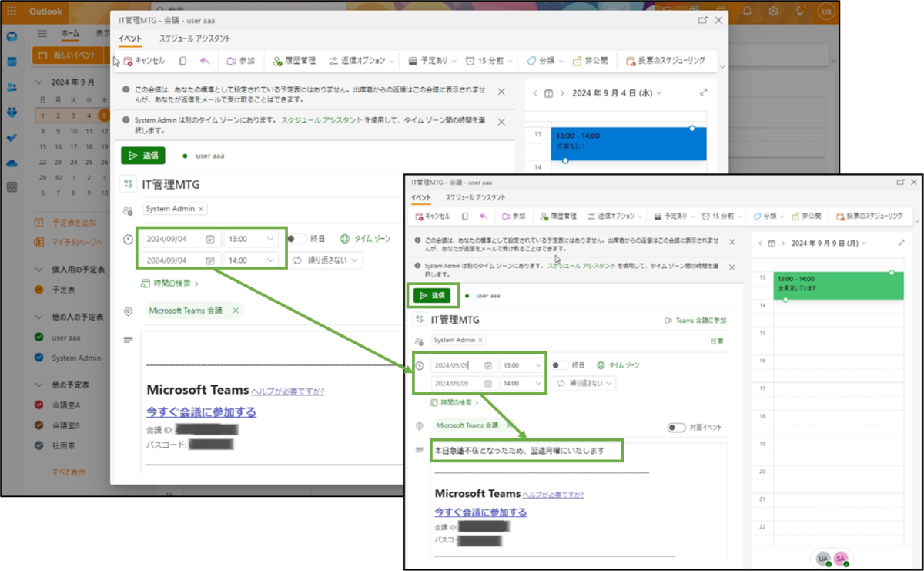Viewport: 924px width, 571px height.
Task: Toggle the hamburger navigation pane button
Action: pyautogui.click(x=42, y=34)
